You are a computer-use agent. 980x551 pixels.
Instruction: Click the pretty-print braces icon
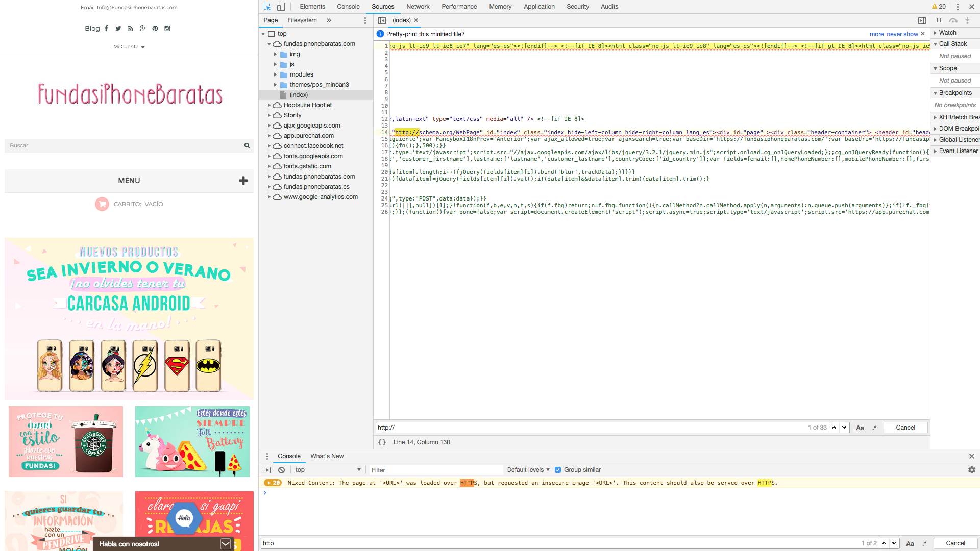(382, 442)
